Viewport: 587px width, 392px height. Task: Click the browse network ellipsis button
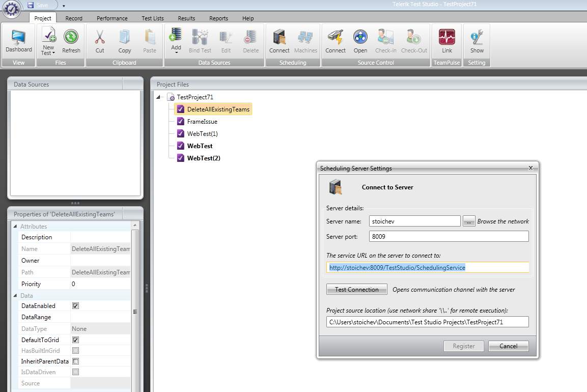point(469,221)
